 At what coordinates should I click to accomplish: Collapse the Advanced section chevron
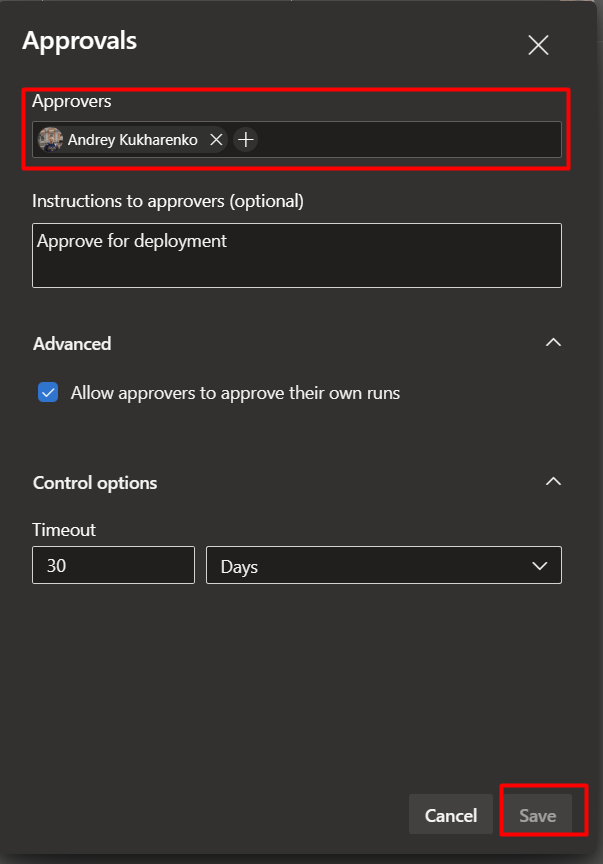(x=553, y=343)
